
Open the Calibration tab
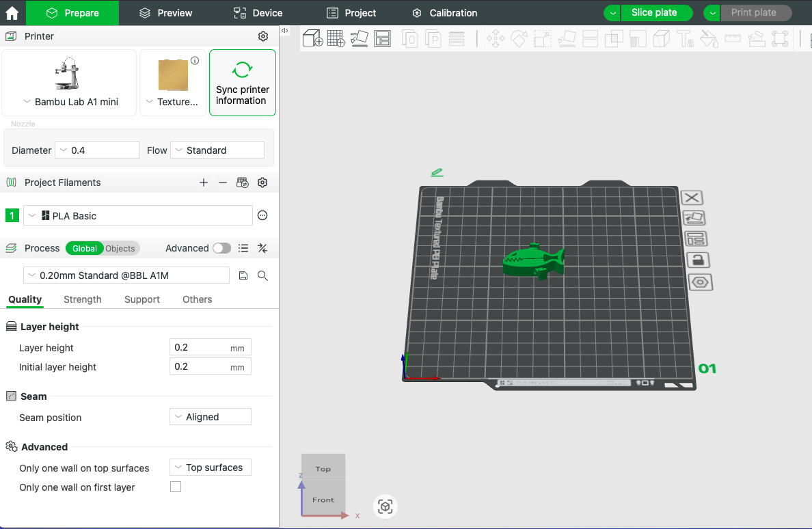click(444, 13)
